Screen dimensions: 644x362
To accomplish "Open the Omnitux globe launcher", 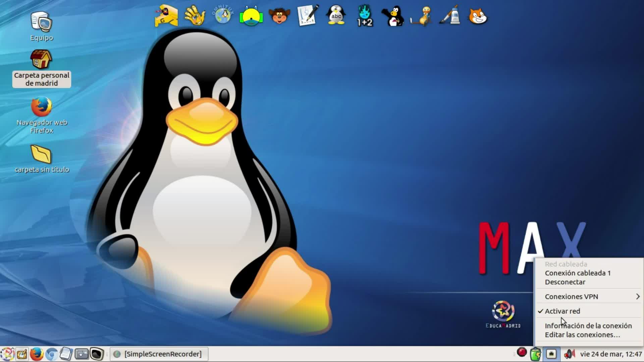I will [x=223, y=15].
